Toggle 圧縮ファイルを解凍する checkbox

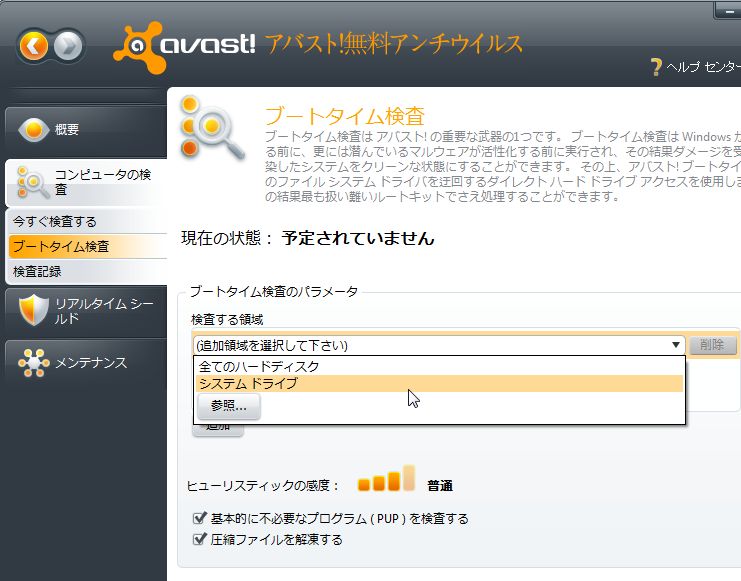tap(199, 538)
